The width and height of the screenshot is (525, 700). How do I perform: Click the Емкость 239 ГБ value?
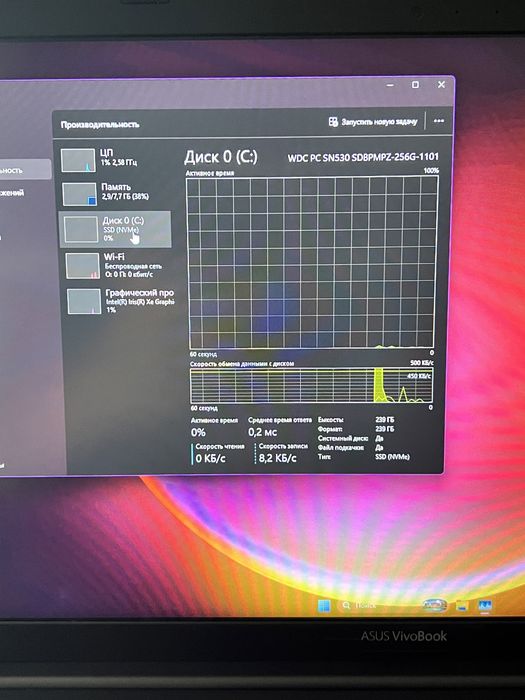pos(384,420)
